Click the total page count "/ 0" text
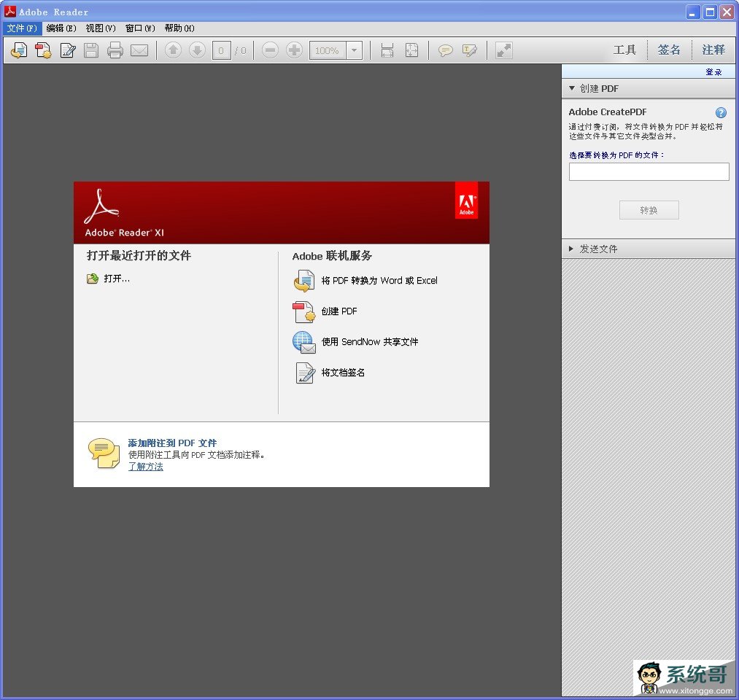The image size is (739, 700). (x=240, y=50)
